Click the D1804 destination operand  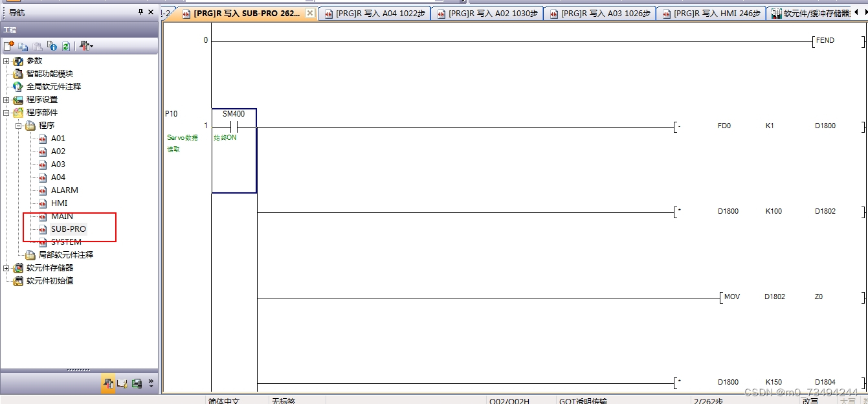(825, 382)
